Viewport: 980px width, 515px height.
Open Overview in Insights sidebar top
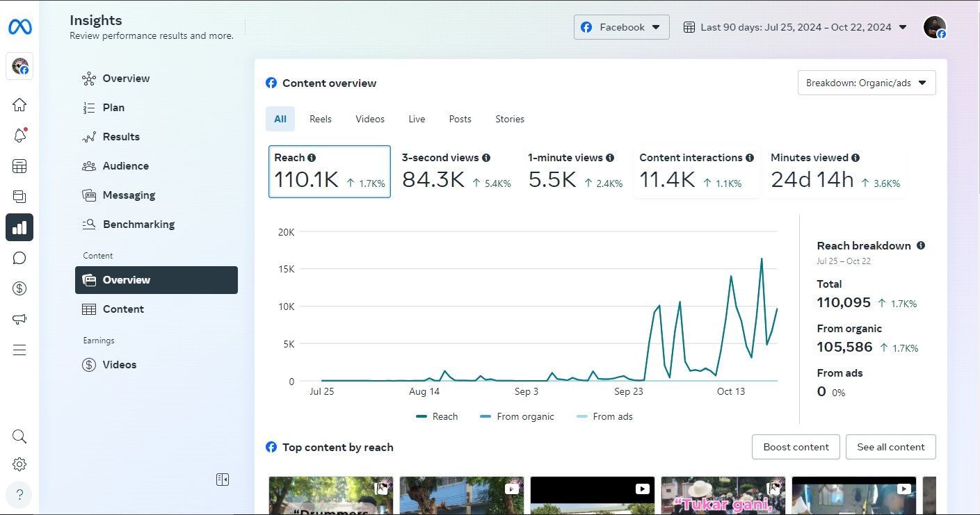click(156, 79)
